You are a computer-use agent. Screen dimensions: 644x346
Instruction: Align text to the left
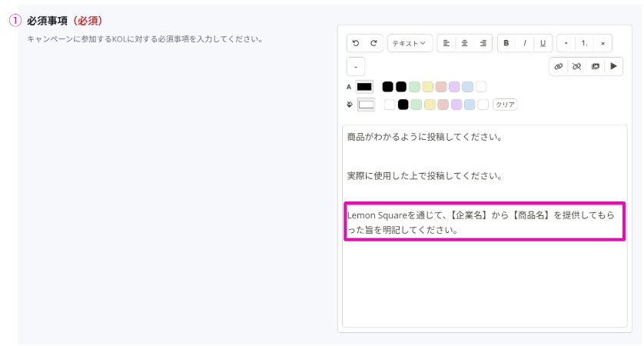pos(446,43)
